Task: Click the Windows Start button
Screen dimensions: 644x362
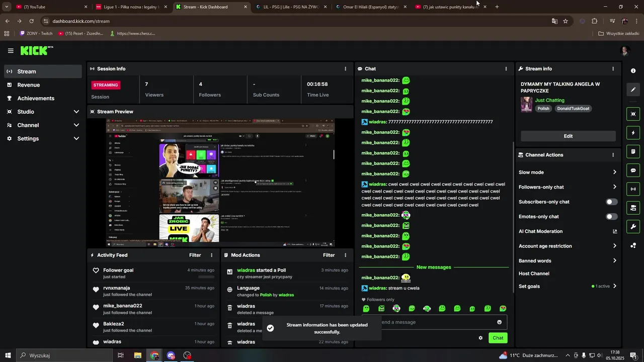Action: (8, 355)
